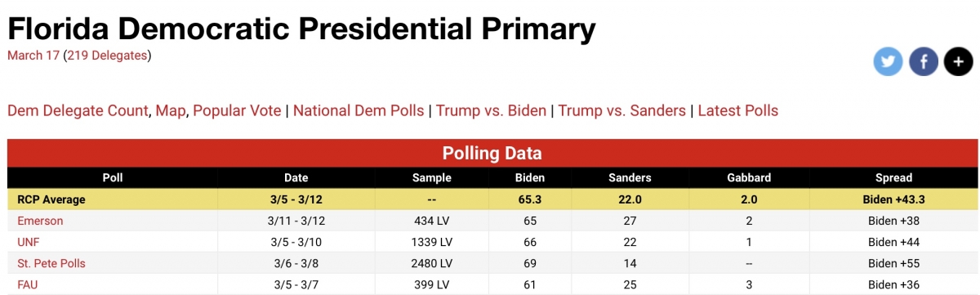Viewport: 980px width, 295px height.
Task: View National Dem Polls
Action: (x=359, y=110)
